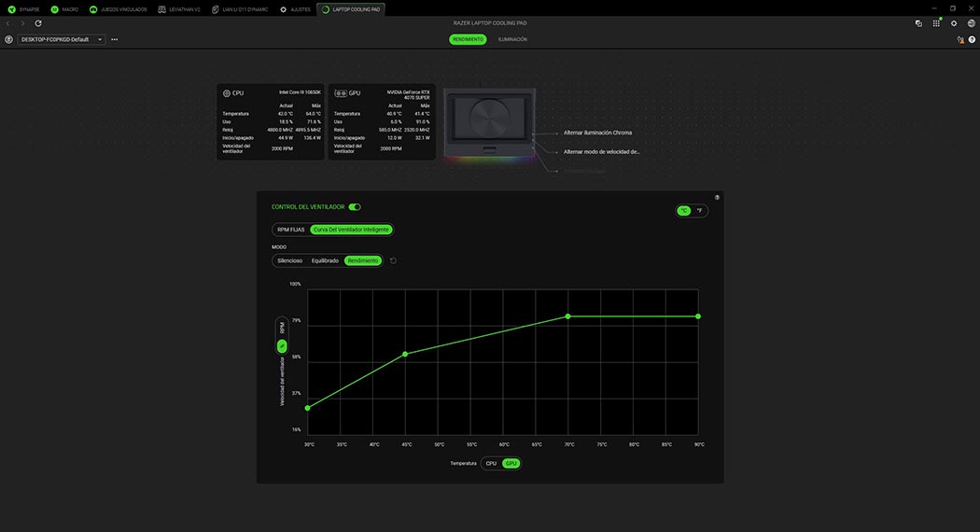Viewport: 980px width, 532px height.
Task: Select RPM Fijas fan mode
Action: tap(290, 230)
